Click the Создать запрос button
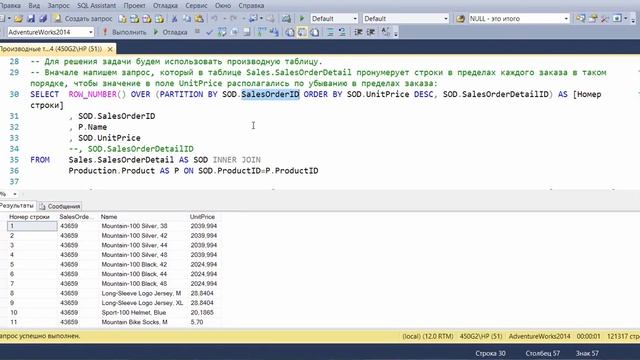This screenshot has height=360, width=640. tap(83, 19)
